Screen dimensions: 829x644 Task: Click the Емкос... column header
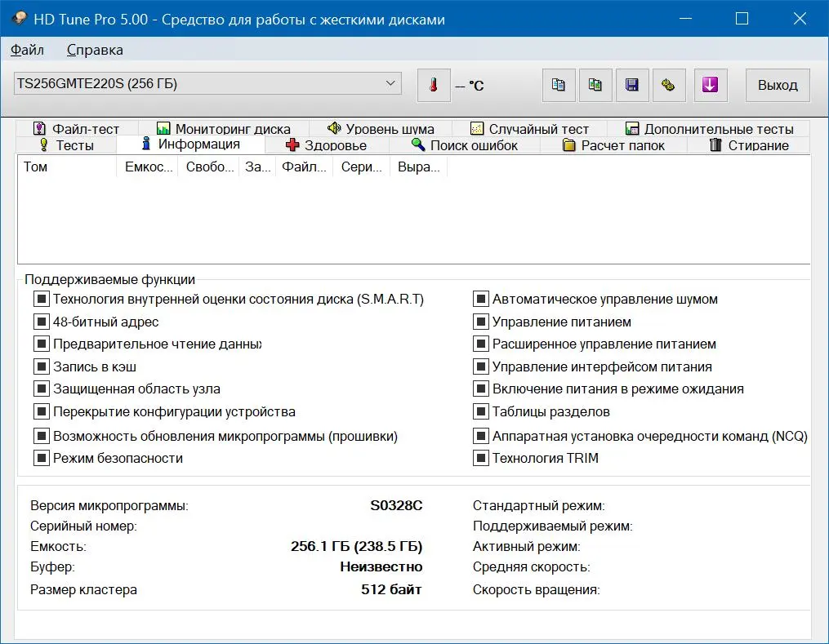(147, 167)
